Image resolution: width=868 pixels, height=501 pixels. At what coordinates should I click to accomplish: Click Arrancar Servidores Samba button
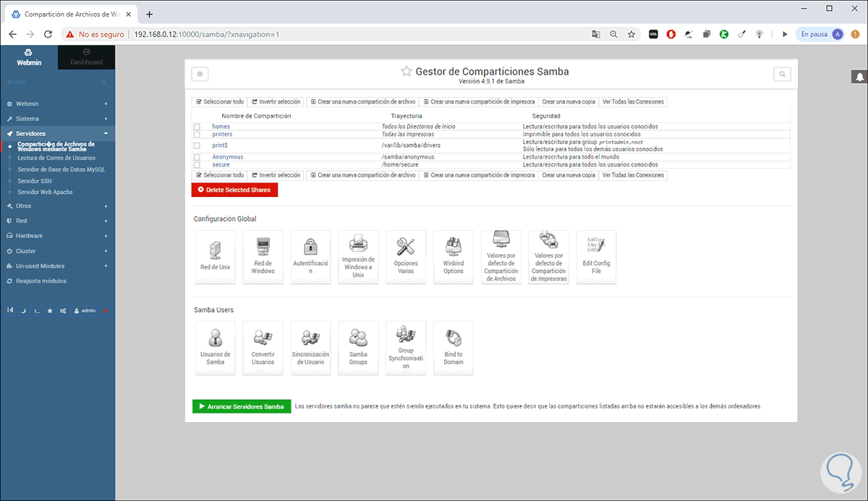242,407
